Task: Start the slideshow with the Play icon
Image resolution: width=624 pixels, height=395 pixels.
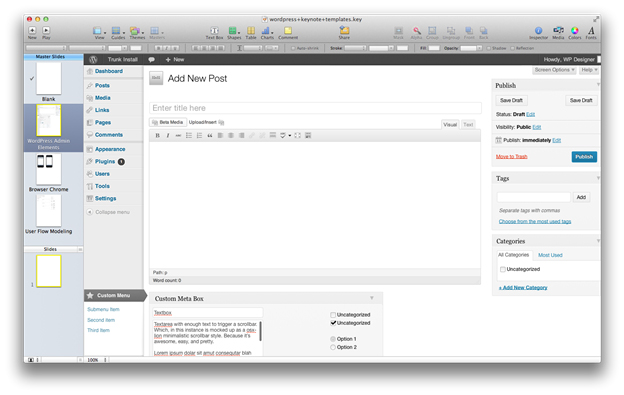Action: [46, 30]
